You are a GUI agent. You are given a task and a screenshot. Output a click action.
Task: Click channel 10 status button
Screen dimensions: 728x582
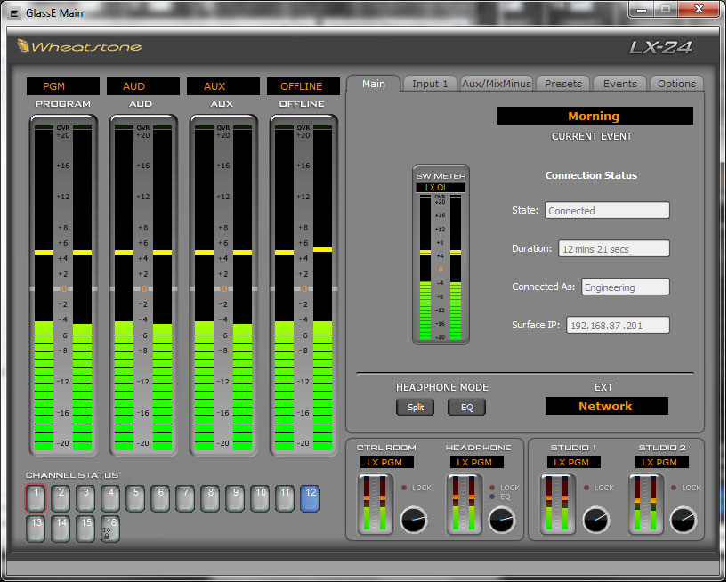(x=261, y=498)
